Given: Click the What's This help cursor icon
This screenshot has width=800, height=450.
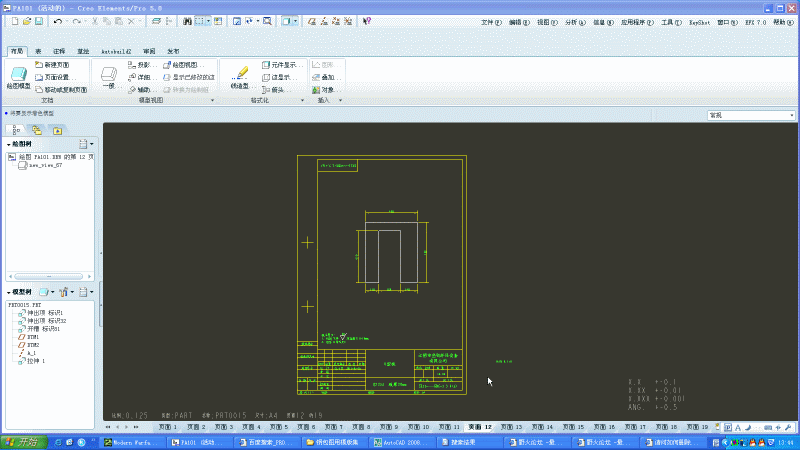Looking at the screenshot, I should pyautogui.click(x=367, y=21).
